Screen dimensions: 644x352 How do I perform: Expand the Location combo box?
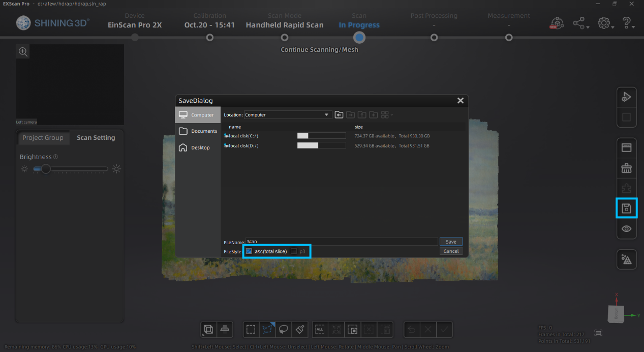point(288,115)
